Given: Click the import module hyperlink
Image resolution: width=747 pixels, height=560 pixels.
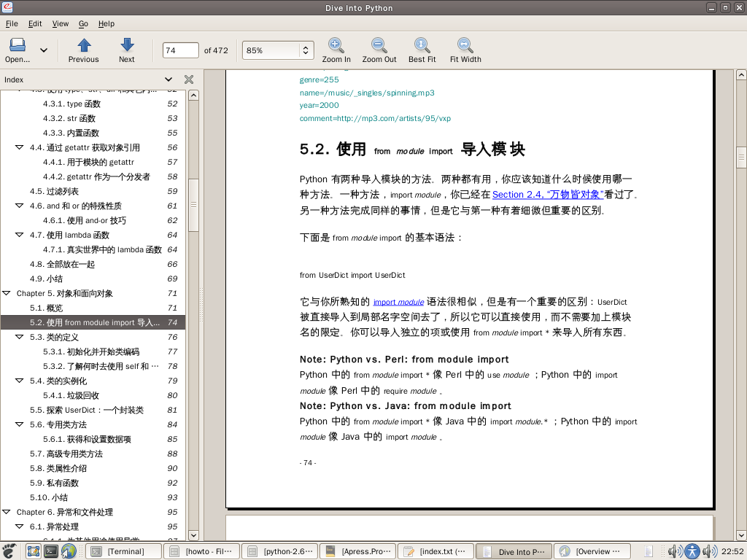Looking at the screenshot, I should 398,302.
